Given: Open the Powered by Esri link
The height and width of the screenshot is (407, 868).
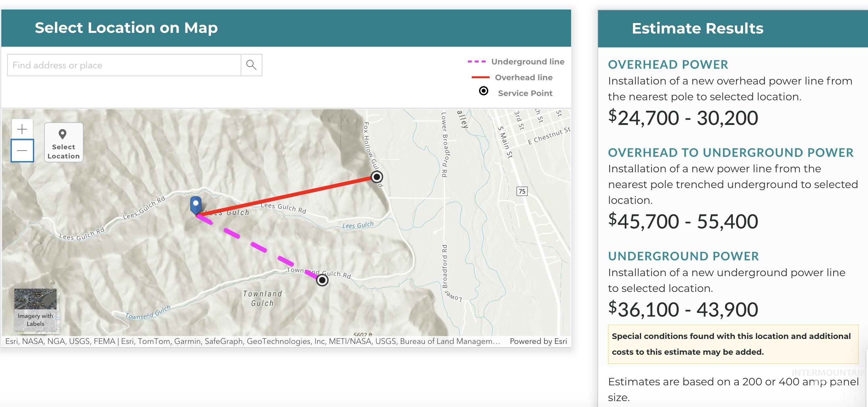Looking at the screenshot, I should coord(538,341).
